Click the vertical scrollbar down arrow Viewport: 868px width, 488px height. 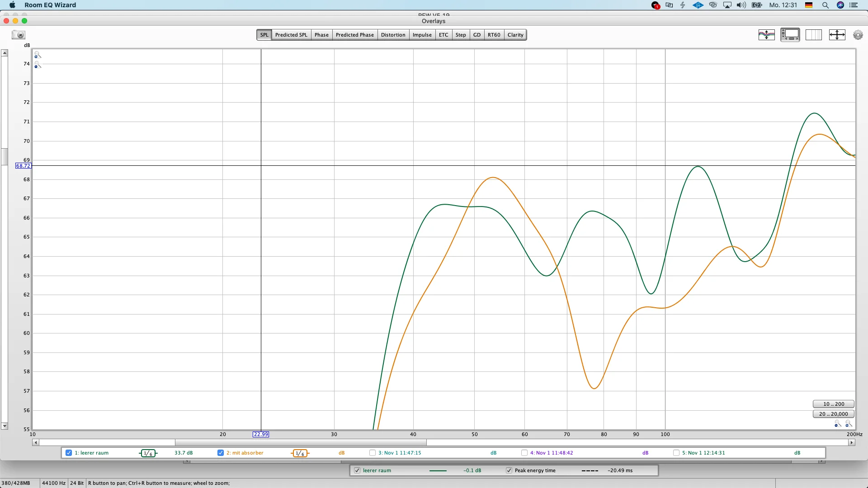(5, 426)
